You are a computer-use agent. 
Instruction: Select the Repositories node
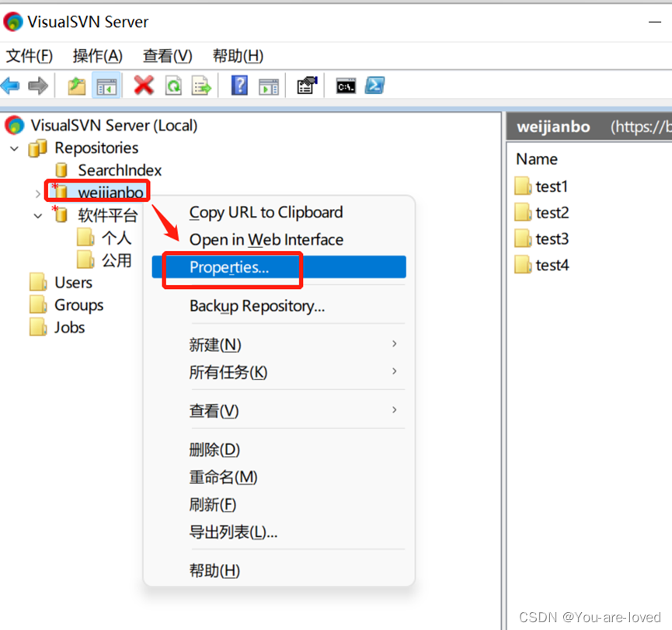[x=96, y=148]
